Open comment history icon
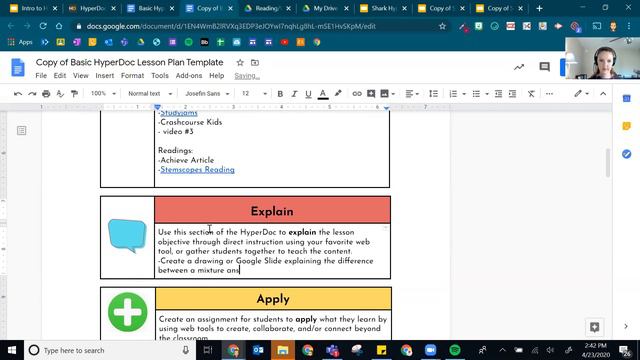Image resolution: width=640 pixels, height=360 pixels. [x=544, y=67]
